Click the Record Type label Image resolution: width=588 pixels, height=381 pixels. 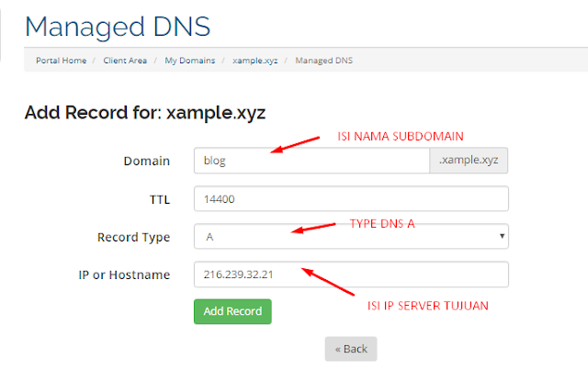(x=133, y=237)
